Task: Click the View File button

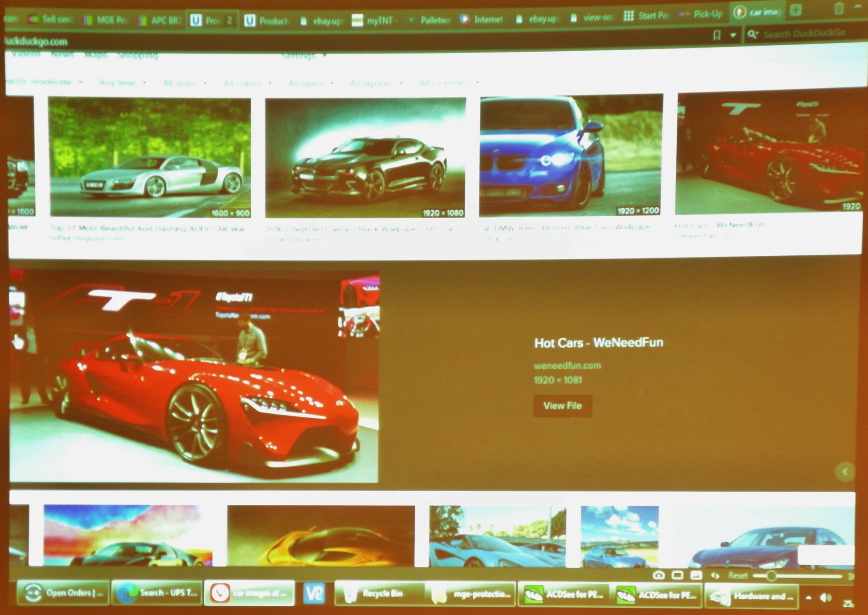Action: (x=562, y=406)
